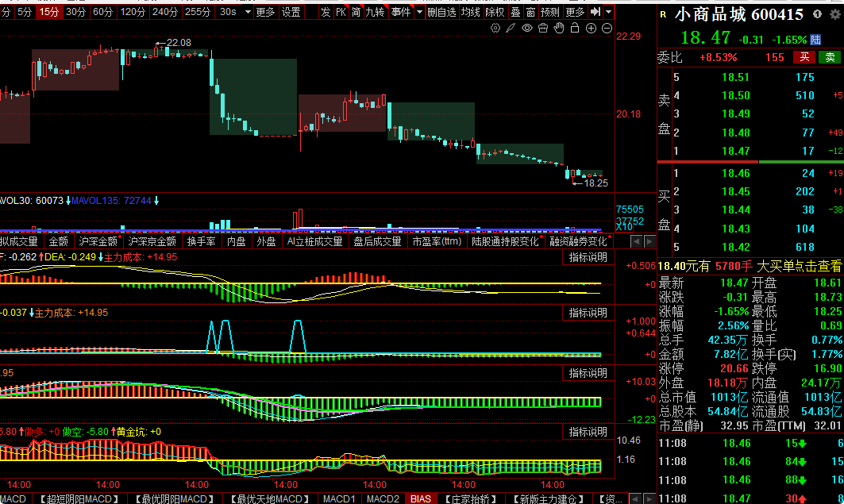
Task: Click the info circle icon next to 600415
Action: pos(817,14)
